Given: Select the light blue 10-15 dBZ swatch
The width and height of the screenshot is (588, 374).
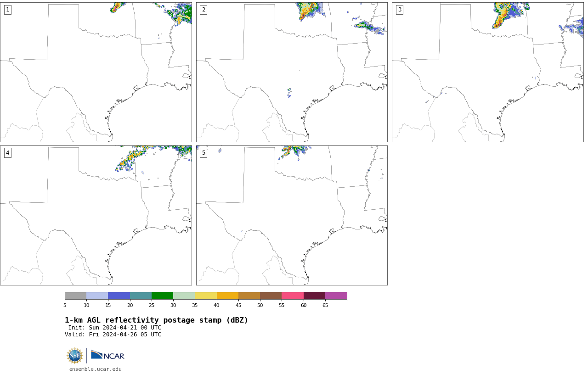Looking at the screenshot, I should (97, 296).
